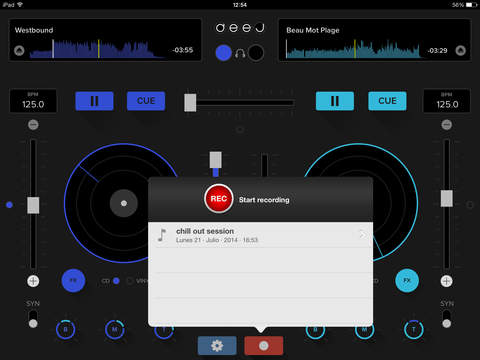Viewport: 480px width, 360px height.
Task: Click the left deck mid M knob
Action: (115, 330)
